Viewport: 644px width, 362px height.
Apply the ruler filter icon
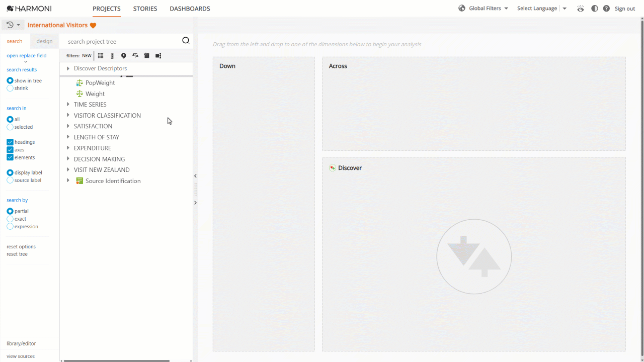click(112, 56)
